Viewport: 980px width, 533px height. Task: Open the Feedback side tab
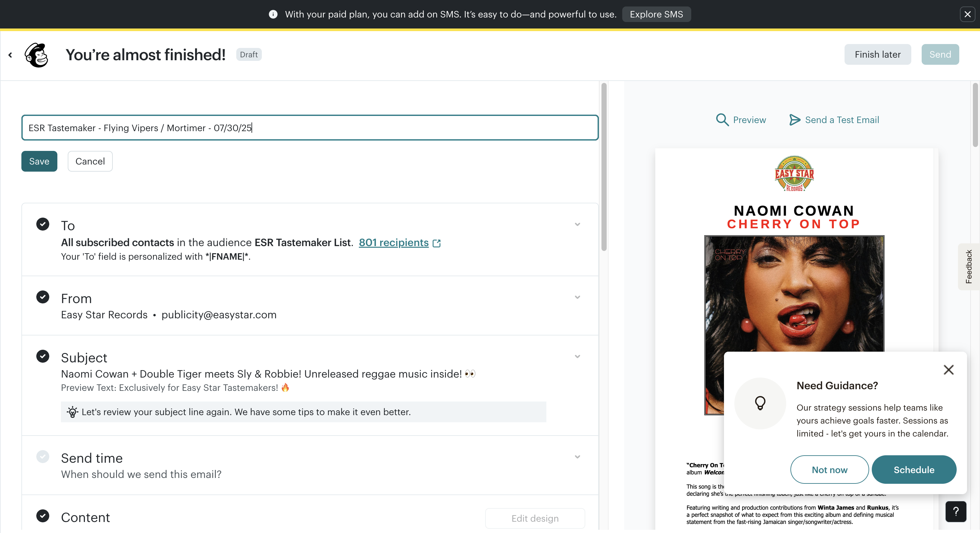click(969, 266)
